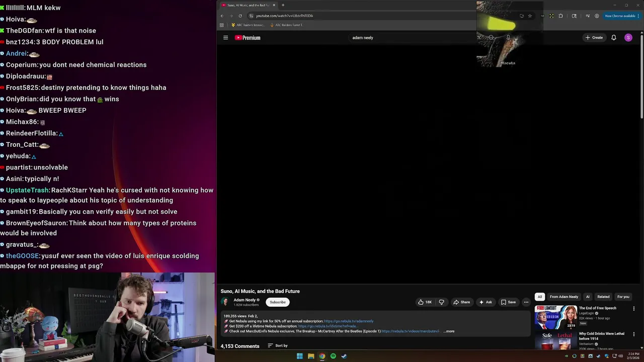Click BrownEyeofSauron username in chat
Screen dimensions: 644x362
[x=37, y=223]
